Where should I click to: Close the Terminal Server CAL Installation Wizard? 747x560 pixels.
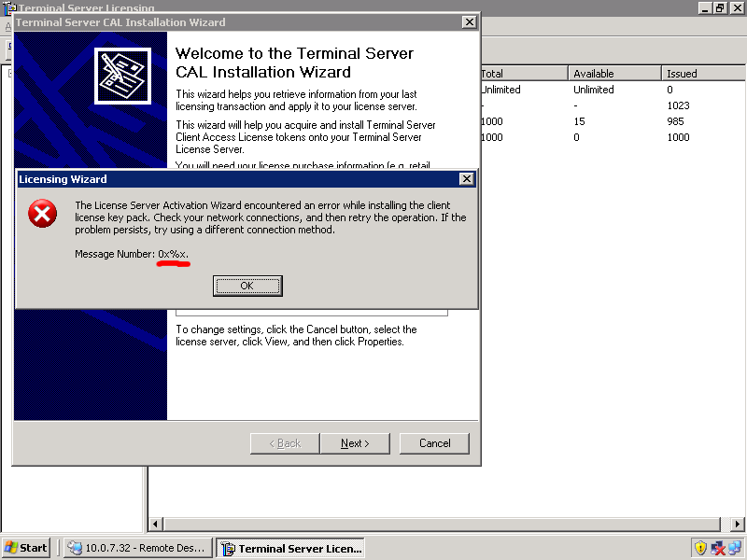[x=470, y=21]
